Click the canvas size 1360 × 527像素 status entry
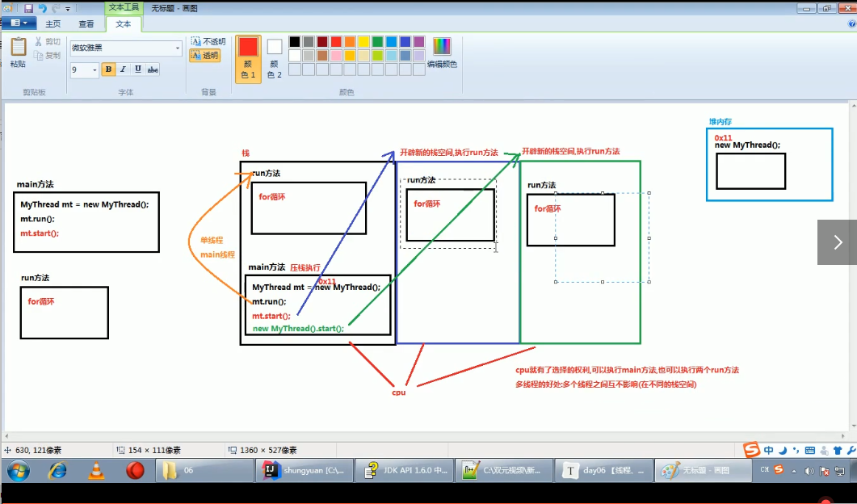Screen dimensions: 857x504 pyautogui.click(x=264, y=451)
